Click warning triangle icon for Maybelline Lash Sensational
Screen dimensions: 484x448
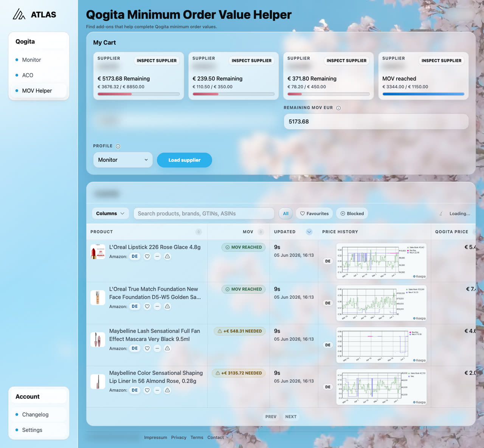(x=168, y=348)
